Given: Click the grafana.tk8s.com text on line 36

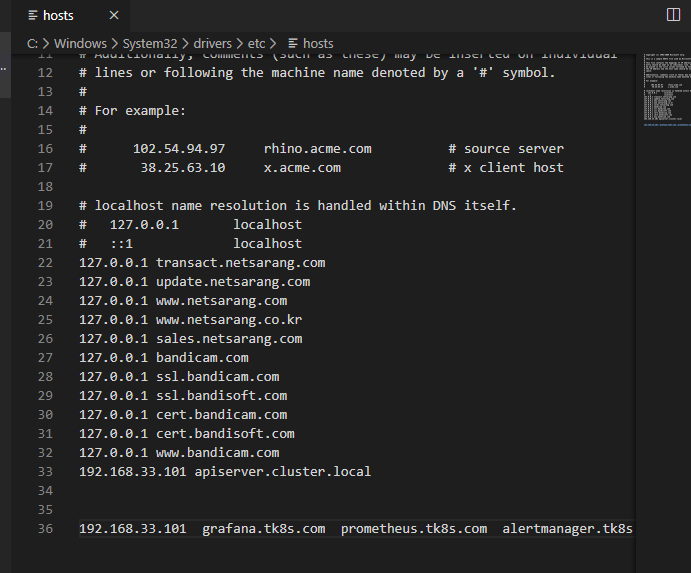Looking at the screenshot, I should 264,528.
